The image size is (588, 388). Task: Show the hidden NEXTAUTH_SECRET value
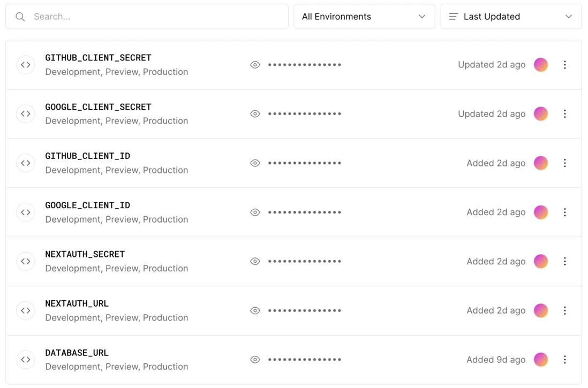click(255, 261)
